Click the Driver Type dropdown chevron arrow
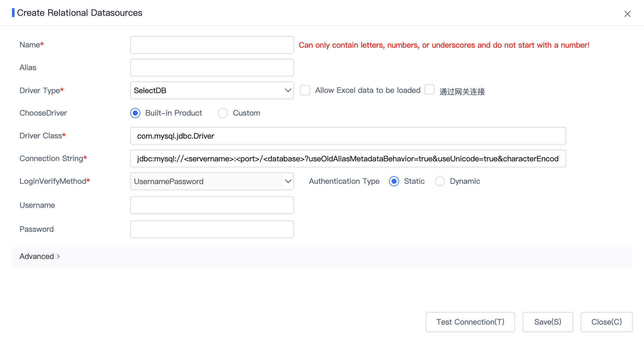644x341 pixels. point(288,90)
